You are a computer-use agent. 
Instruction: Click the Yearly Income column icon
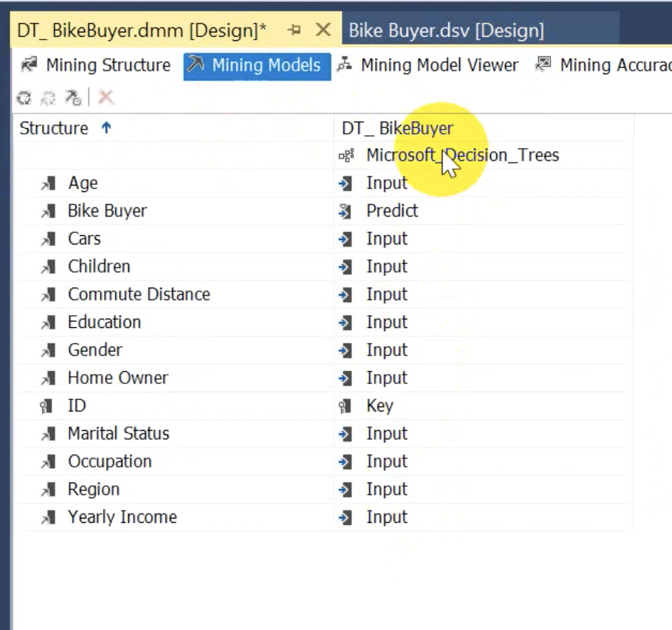(48, 517)
